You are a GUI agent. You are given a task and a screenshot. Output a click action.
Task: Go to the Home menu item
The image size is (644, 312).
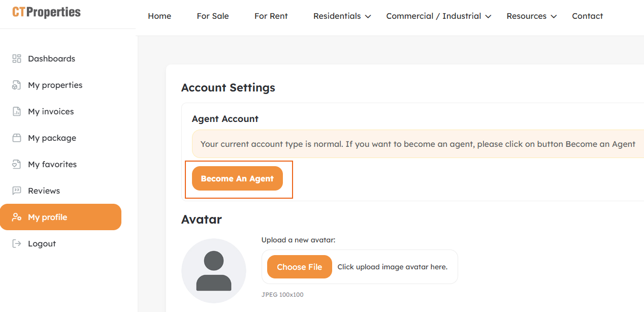159,16
